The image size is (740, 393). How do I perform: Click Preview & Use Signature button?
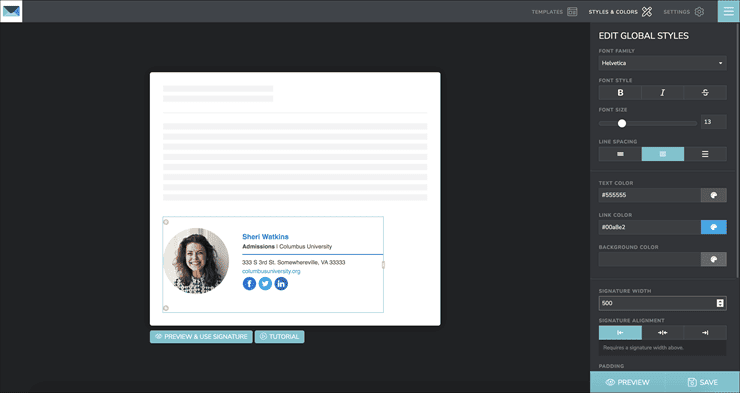(x=201, y=336)
